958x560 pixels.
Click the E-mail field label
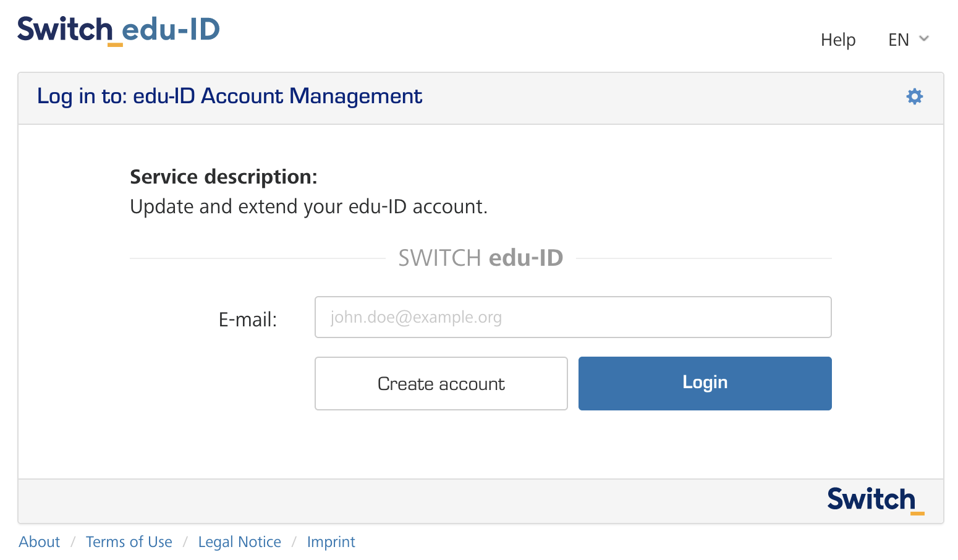pyautogui.click(x=247, y=320)
